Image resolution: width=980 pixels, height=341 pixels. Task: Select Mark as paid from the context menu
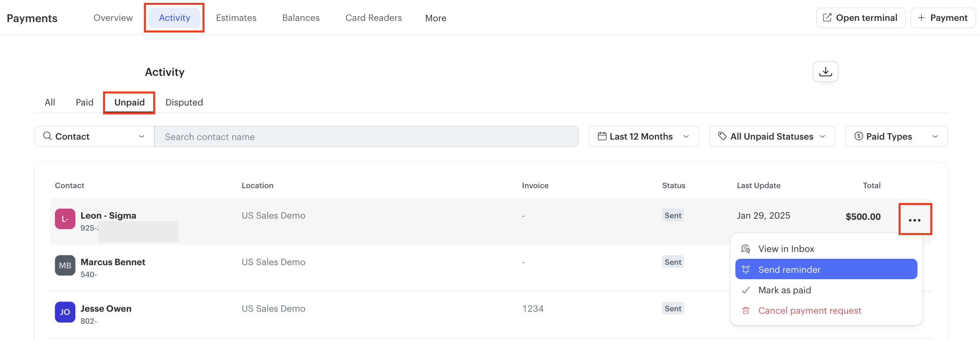(784, 290)
